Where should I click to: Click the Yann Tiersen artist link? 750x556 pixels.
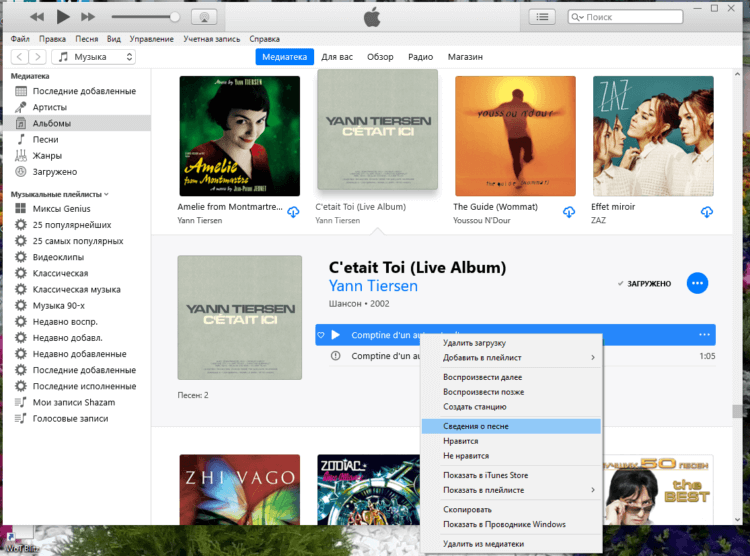tap(373, 286)
